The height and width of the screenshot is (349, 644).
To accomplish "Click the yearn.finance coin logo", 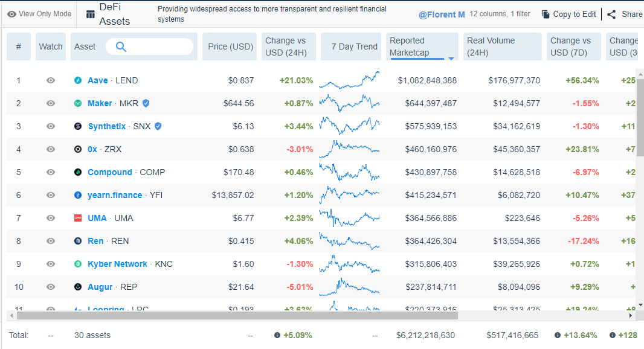I will click(78, 196).
